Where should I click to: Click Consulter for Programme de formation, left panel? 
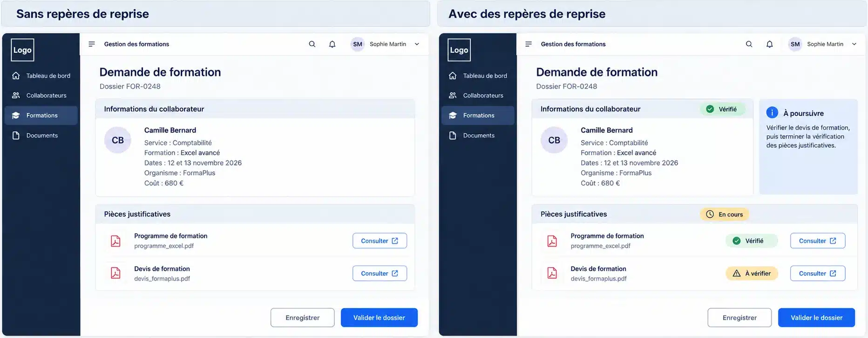coord(380,241)
